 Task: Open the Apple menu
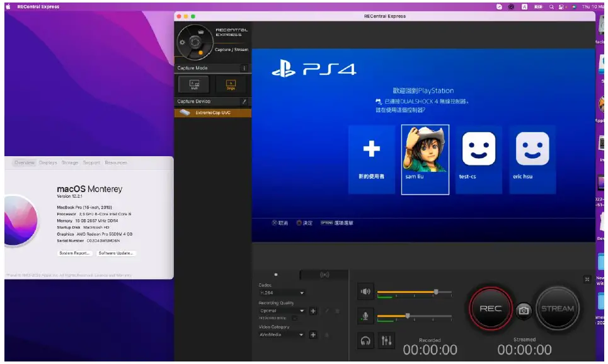8,6
